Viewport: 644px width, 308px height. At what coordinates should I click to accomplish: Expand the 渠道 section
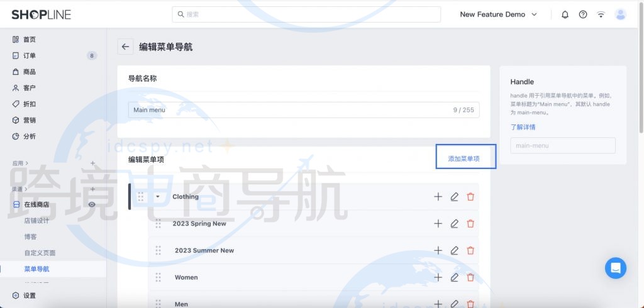pos(20,189)
